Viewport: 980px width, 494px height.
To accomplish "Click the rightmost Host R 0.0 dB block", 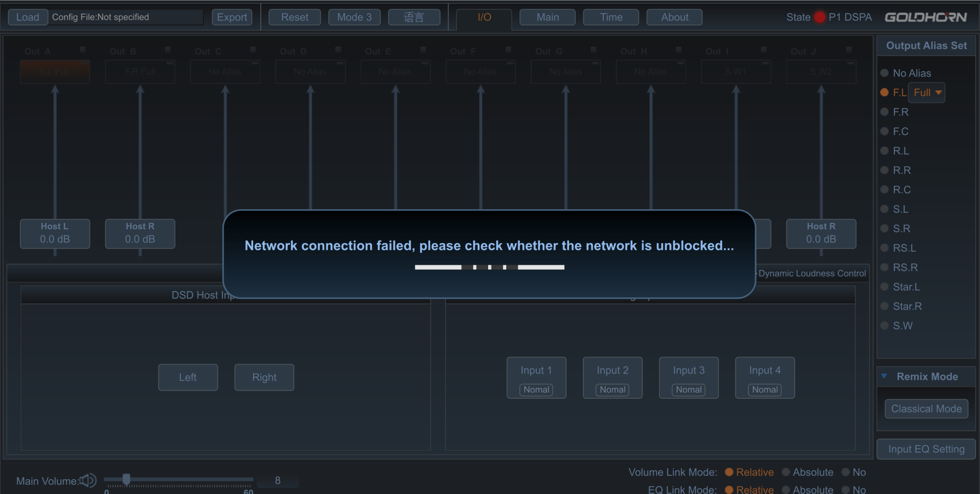I will [x=821, y=234].
